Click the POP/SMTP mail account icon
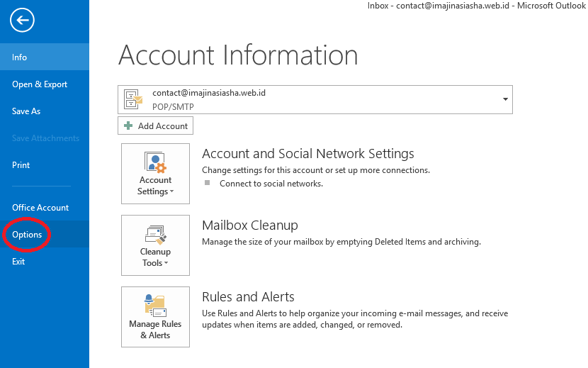588x368 pixels. [x=133, y=99]
